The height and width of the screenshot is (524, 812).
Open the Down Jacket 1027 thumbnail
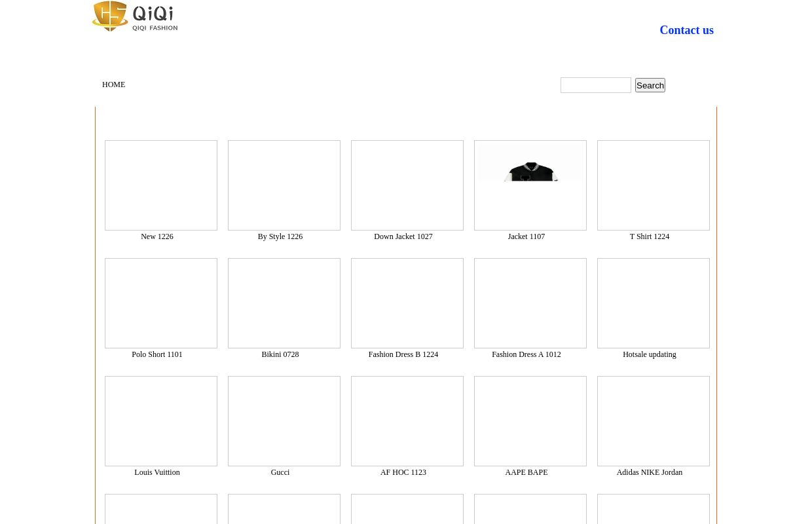tap(407, 185)
